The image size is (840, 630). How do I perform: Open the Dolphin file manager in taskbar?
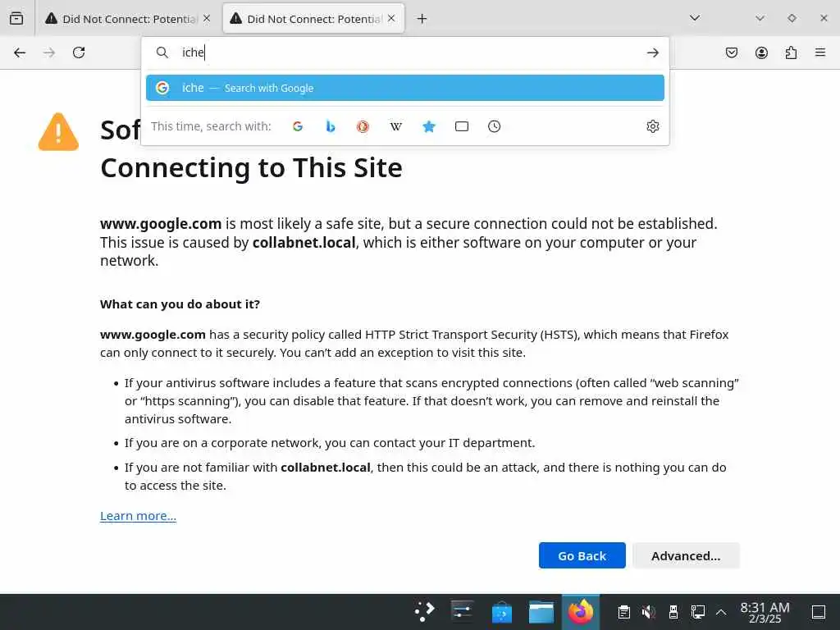pyautogui.click(x=541, y=612)
